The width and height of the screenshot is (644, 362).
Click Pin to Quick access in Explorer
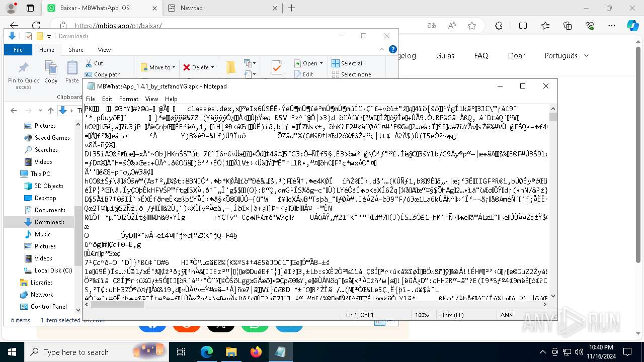(24, 76)
